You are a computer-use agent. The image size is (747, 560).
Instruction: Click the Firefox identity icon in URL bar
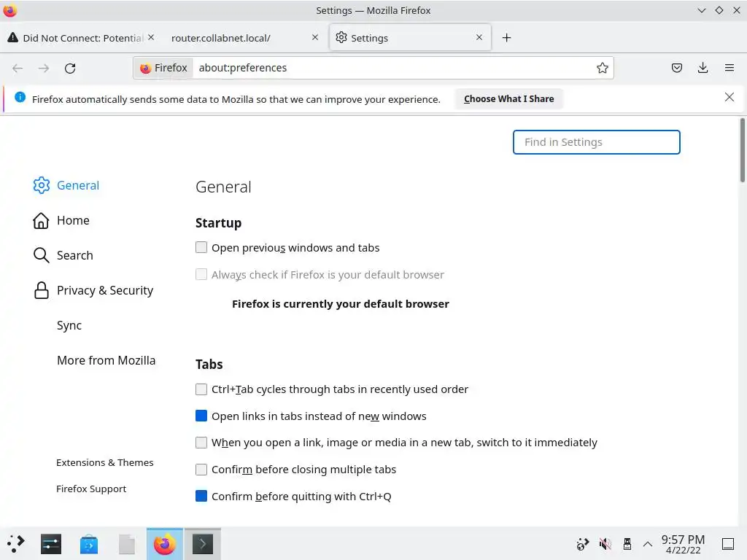pos(164,68)
